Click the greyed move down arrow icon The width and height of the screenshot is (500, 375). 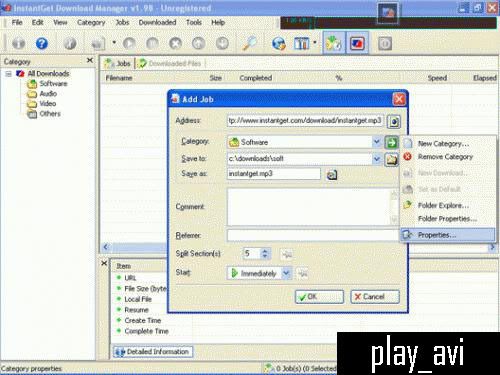(x=222, y=43)
